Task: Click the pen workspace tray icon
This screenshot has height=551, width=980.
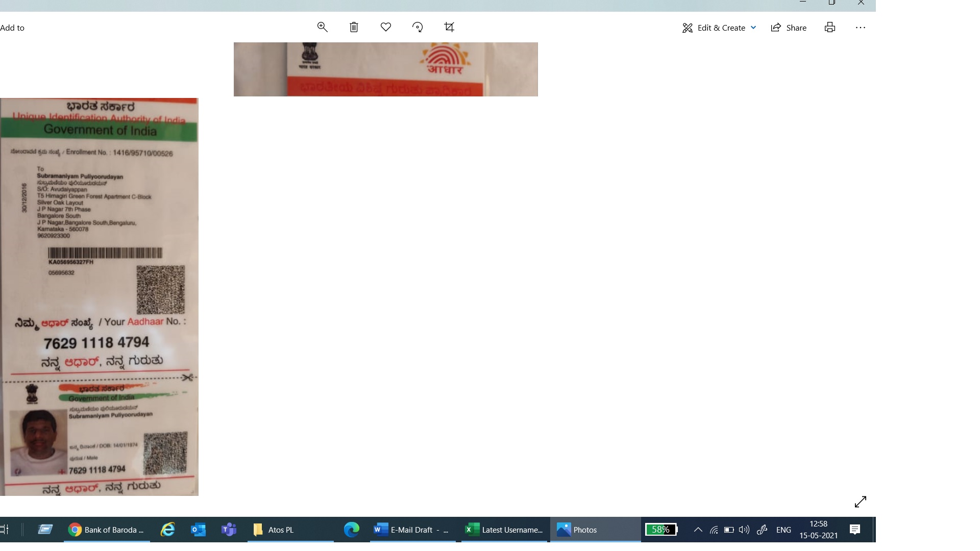Action: tap(762, 530)
